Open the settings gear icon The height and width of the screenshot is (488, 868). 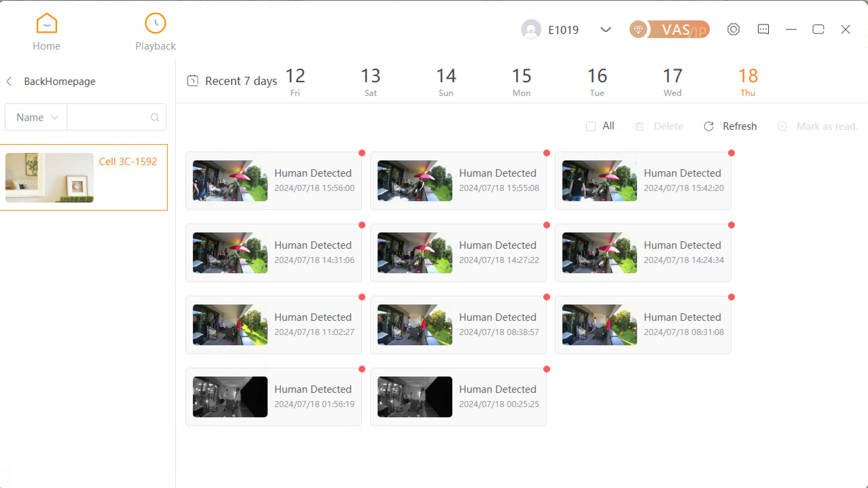coord(733,30)
